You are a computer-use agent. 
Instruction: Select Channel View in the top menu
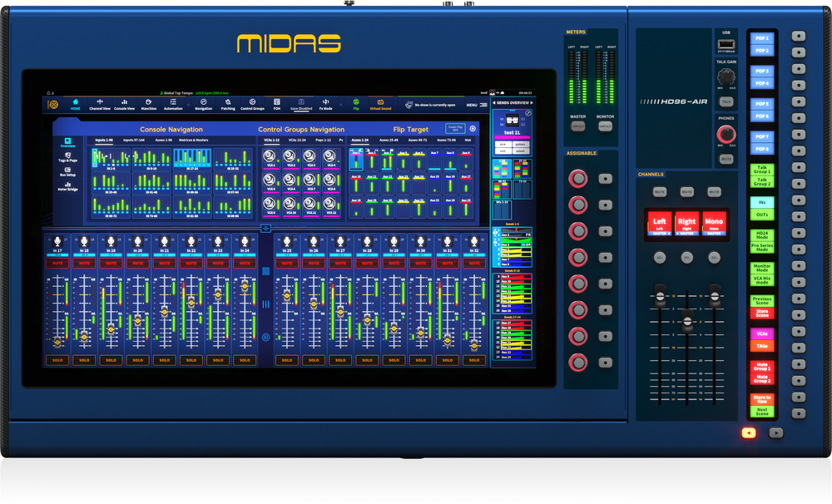pyautogui.click(x=100, y=105)
